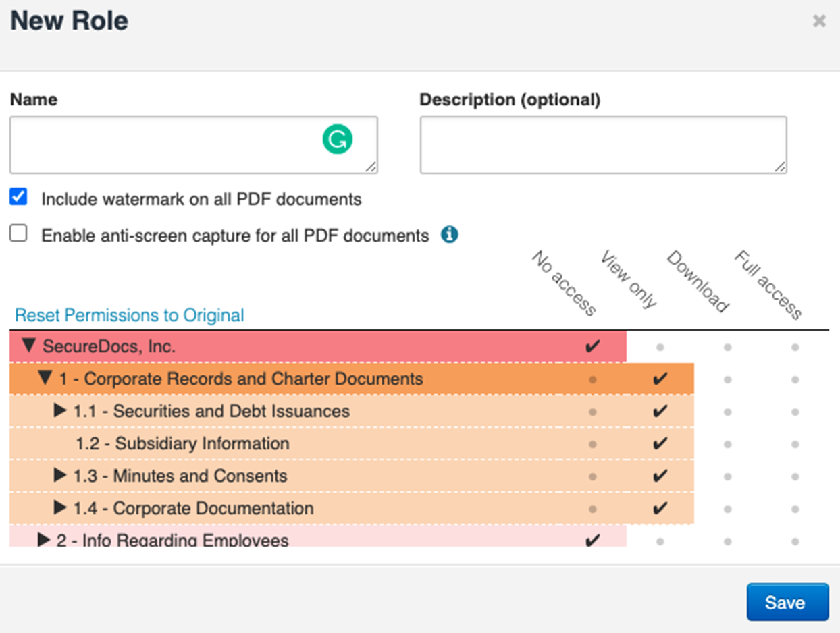
Task: Set 1.3 Minutes and Consents to No access
Action: (592, 477)
